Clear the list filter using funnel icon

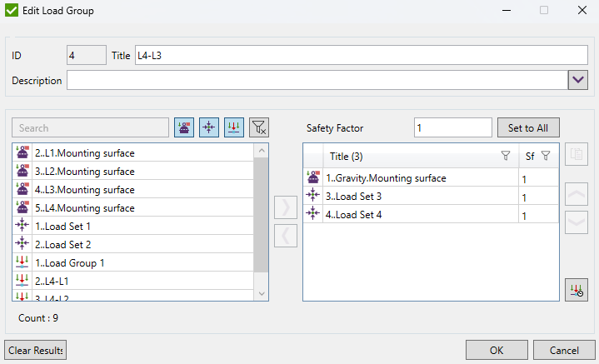(259, 127)
